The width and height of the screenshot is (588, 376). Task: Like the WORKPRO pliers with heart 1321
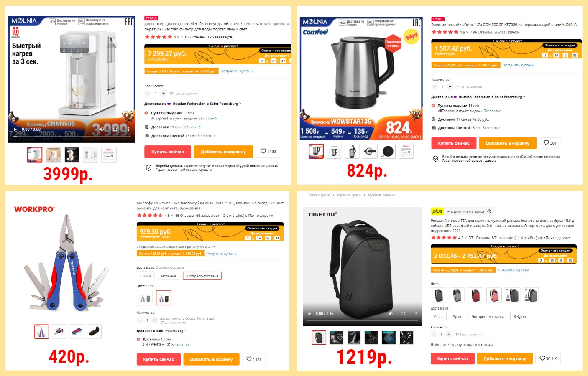coord(253,359)
